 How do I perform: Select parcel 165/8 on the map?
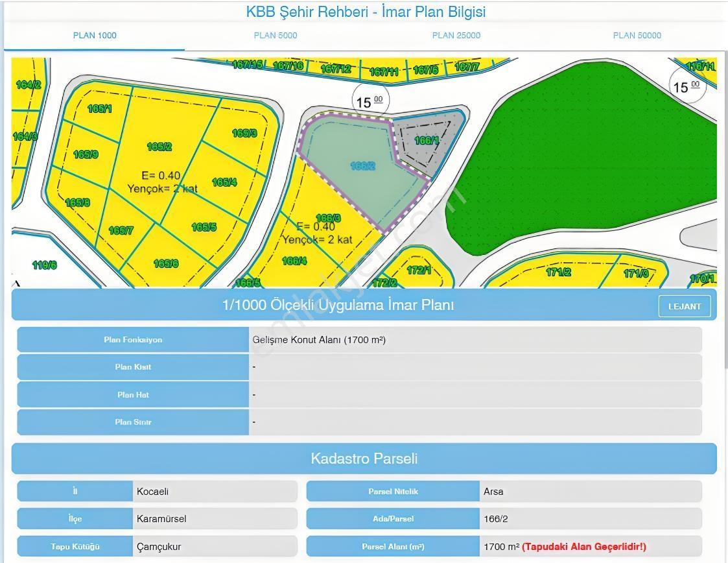click(77, 202)
